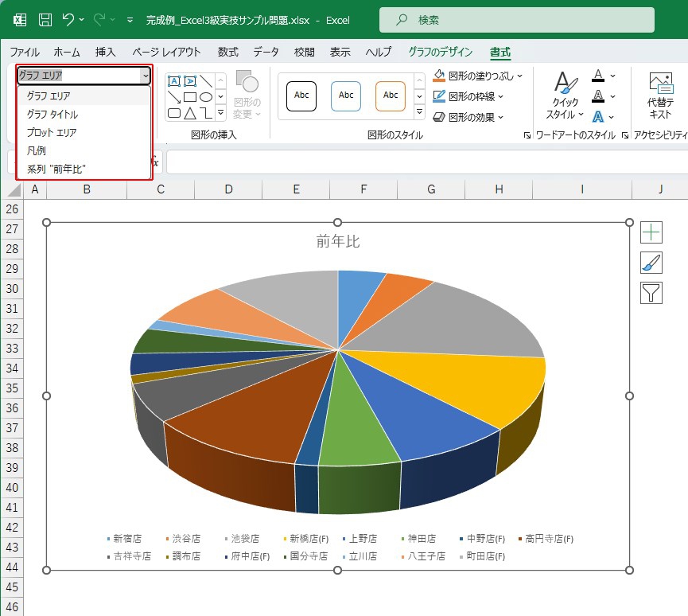Viewport: 688px width, 616px height.
Task: Collapse the chart element selector dropdown
Action: pos(145,76)
